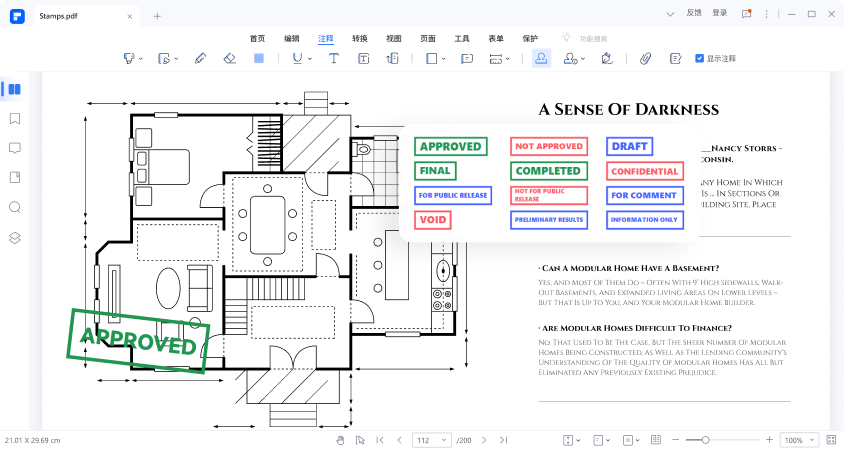The width and height of the screenshot is (844, 450).
Task: Open the search panel in left sidebar
Action: (15, 207)
